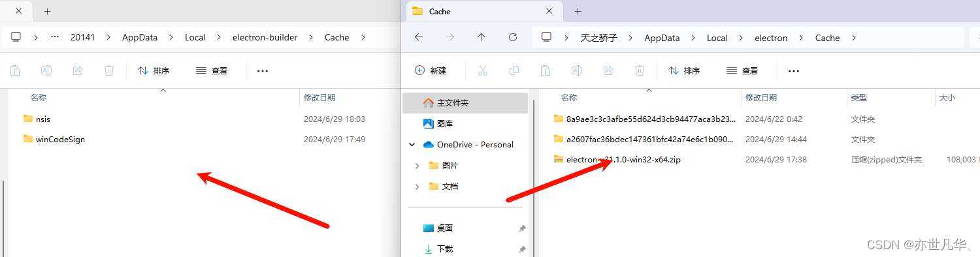Open 排序 sort dropdown in right window
The image size is (980, 257).
tap(684, 70)
